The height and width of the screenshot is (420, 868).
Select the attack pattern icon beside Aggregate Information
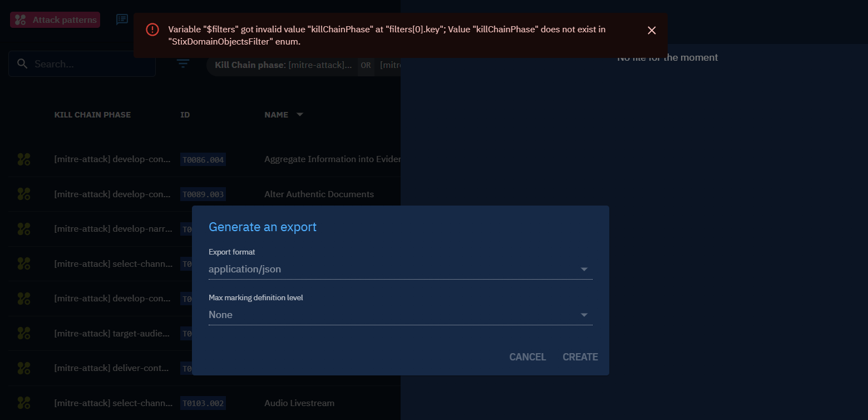pos(23,159)
